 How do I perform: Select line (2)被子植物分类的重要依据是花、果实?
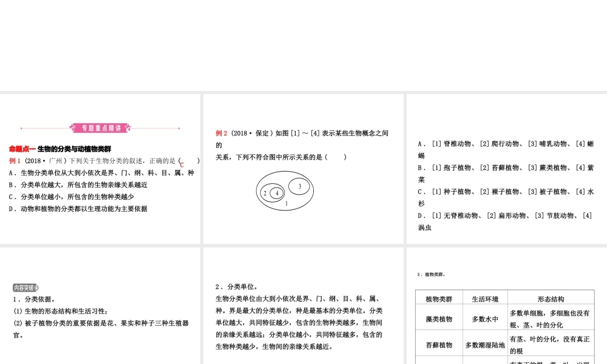coord(101,323)
